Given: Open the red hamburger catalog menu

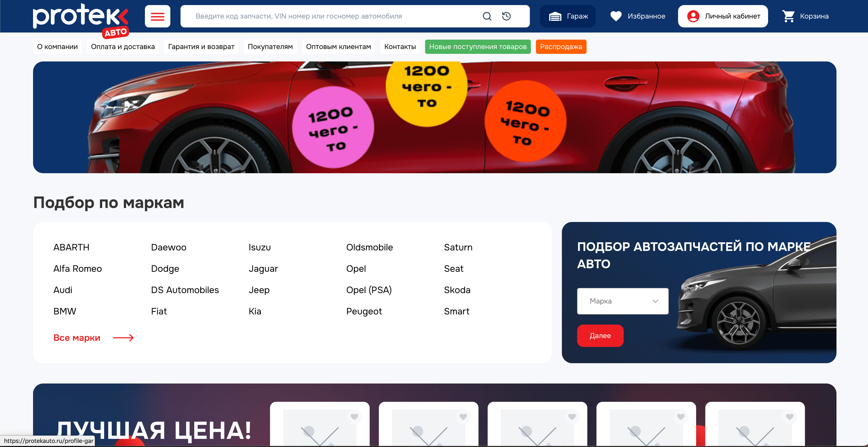Looking at the screenshot, I should (x=157, y=16).
